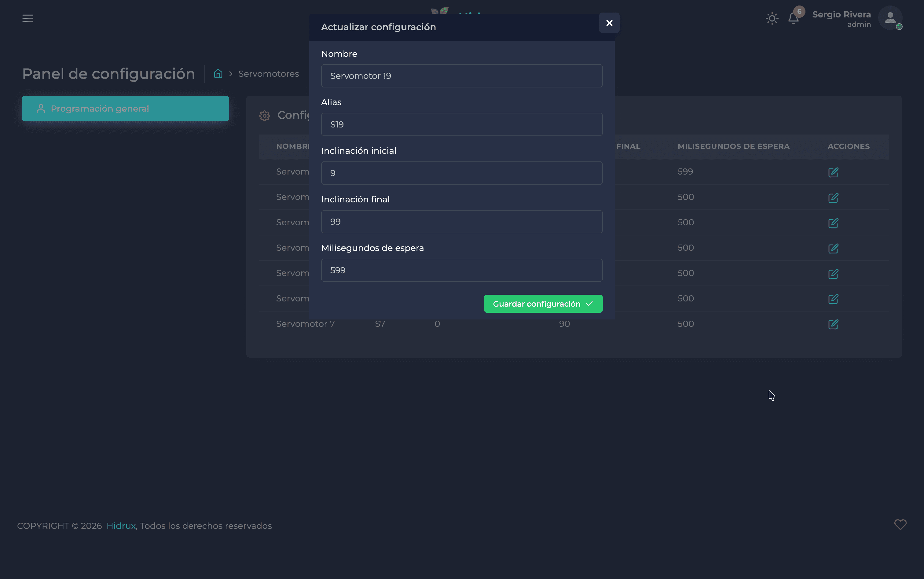Click the Inclinación final field label
The height and width of the screenshot is (579, 924).
click(x=355, y=200)
